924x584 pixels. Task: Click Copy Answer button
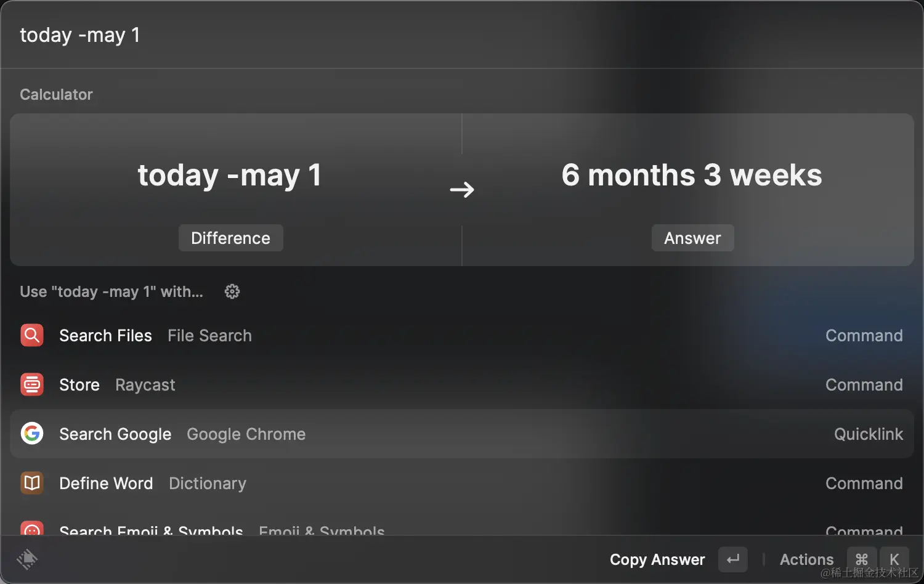657,559
